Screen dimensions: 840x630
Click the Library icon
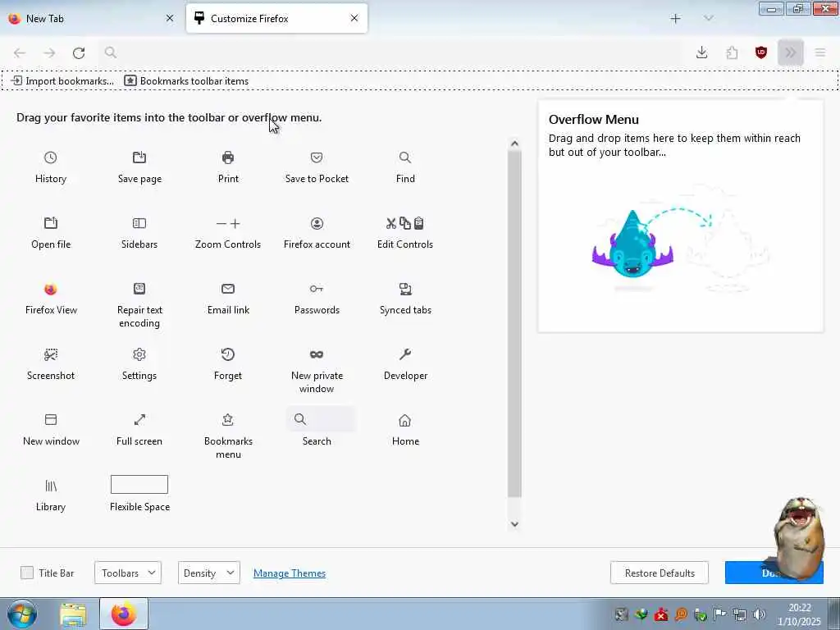[50, 486]
